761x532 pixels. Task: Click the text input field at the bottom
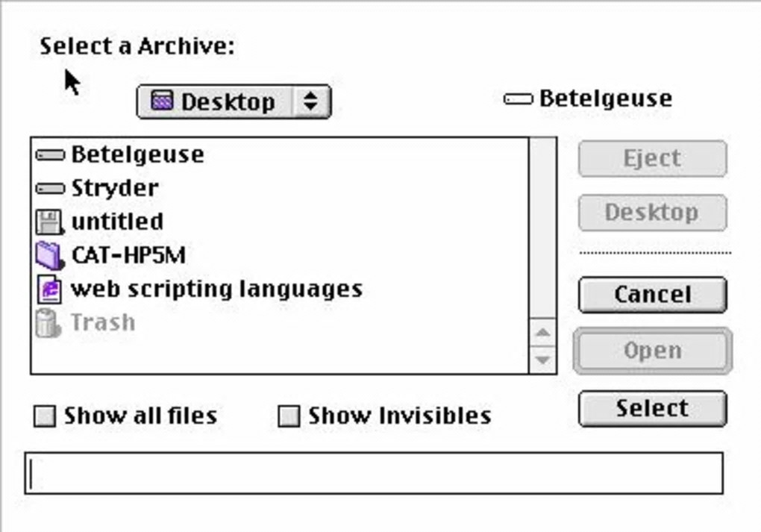373,473
